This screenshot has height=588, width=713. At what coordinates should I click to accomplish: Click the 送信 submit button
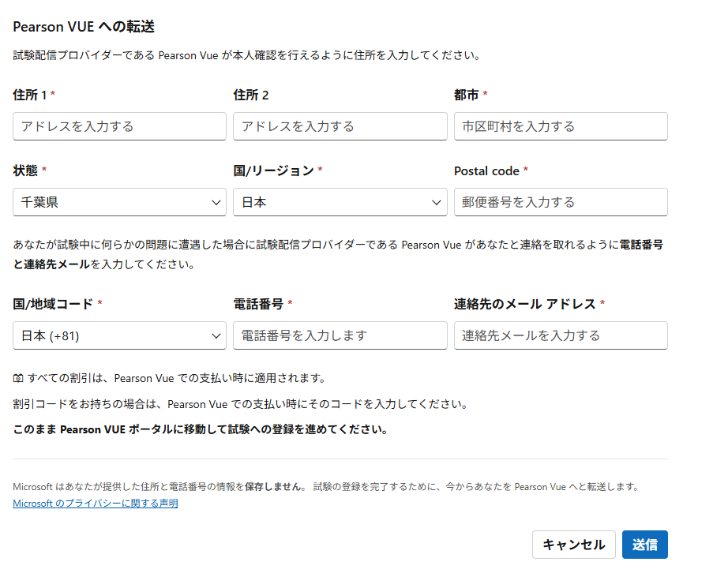645,545
